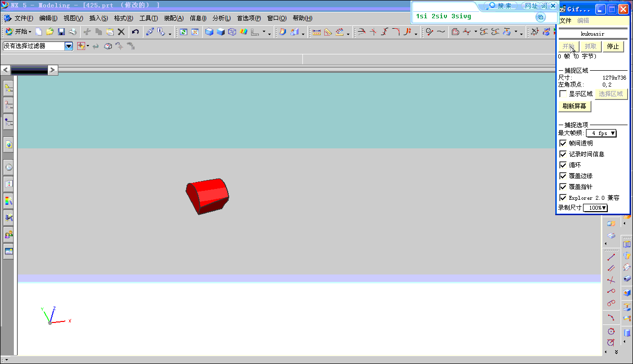This screenshot has height=364, width=633.
Task: Open the 没有选择过滤器 selection filter dropdown
Action: 69,46
